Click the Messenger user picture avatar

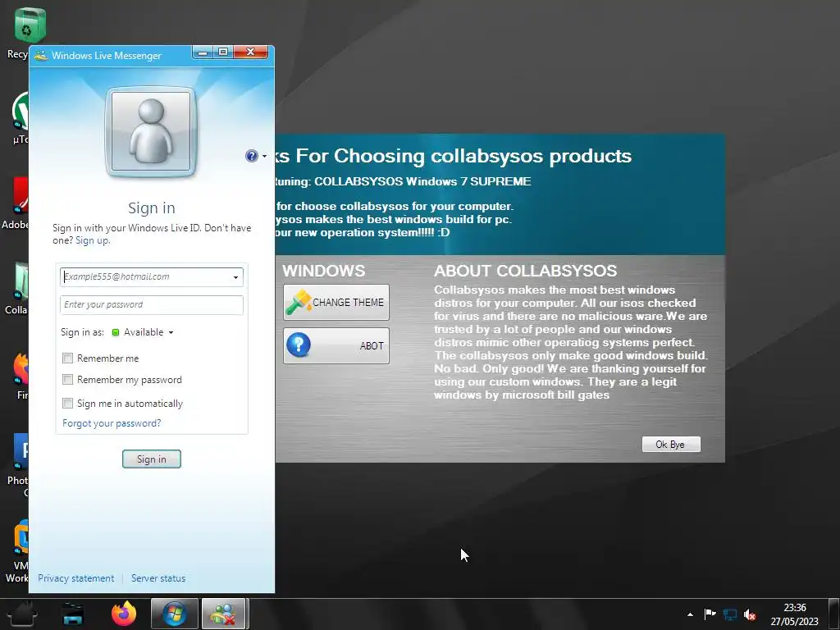(151, 131)
